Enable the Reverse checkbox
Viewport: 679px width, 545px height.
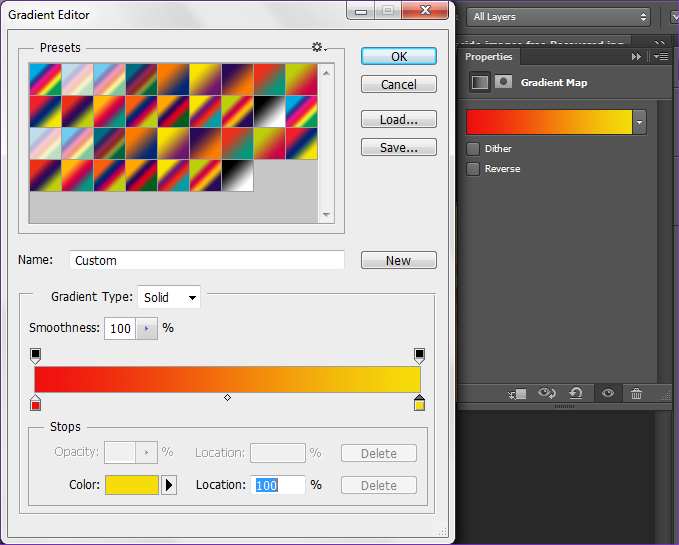click(x=473, y=169)
